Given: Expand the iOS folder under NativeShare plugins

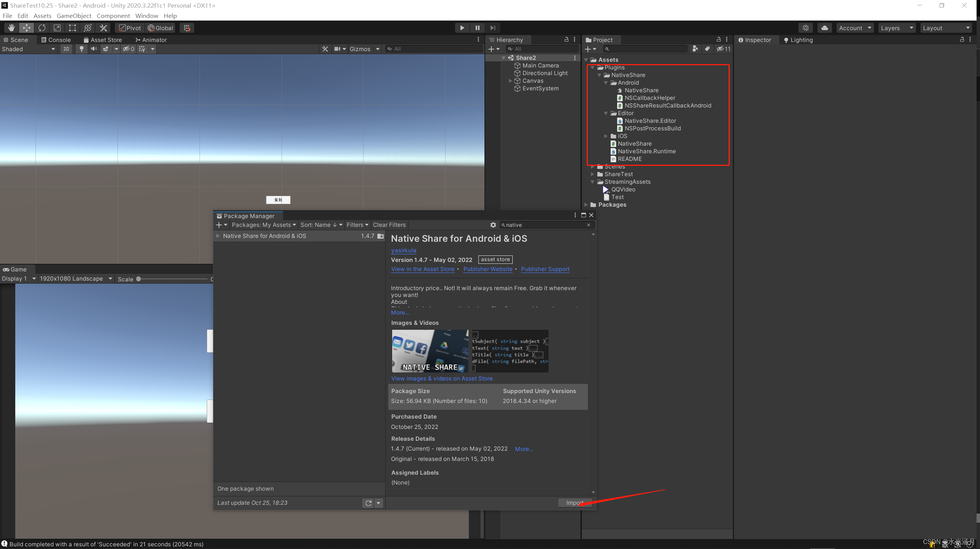Looking at the screenshot, I should point(606,136).
